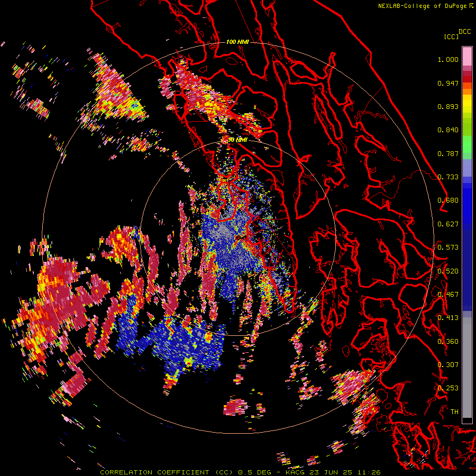Click the 11:26 timestamp

click(369, 472)
